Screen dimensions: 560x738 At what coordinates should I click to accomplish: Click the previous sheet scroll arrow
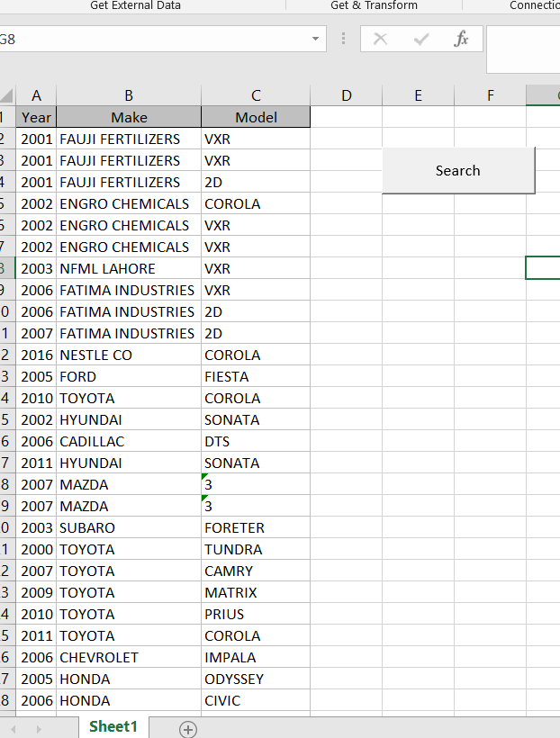click(x=14, y=729)
